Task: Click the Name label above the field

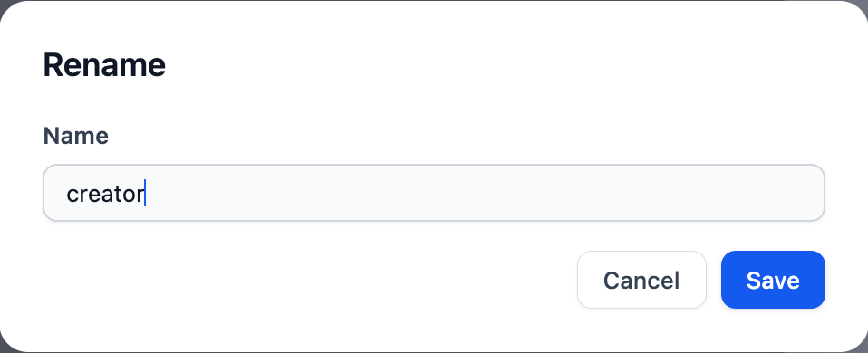Action: click(x=76, y=136)
